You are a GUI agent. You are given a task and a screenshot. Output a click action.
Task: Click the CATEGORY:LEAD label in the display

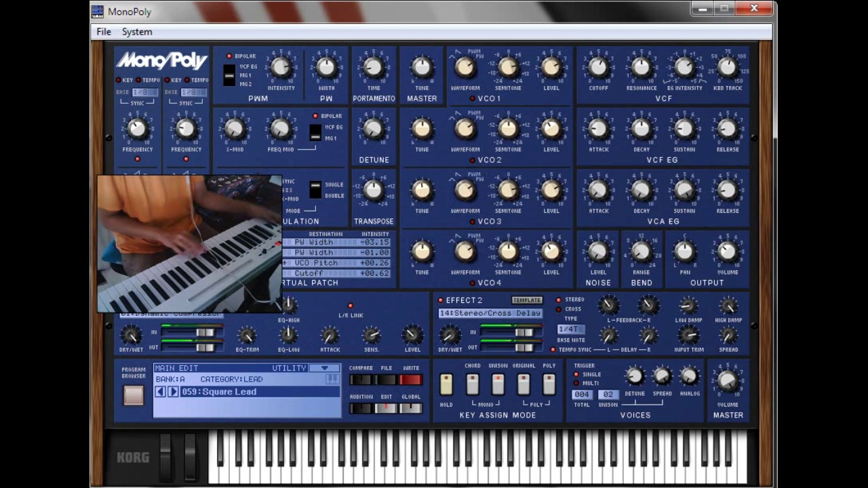tap(231, 380)
